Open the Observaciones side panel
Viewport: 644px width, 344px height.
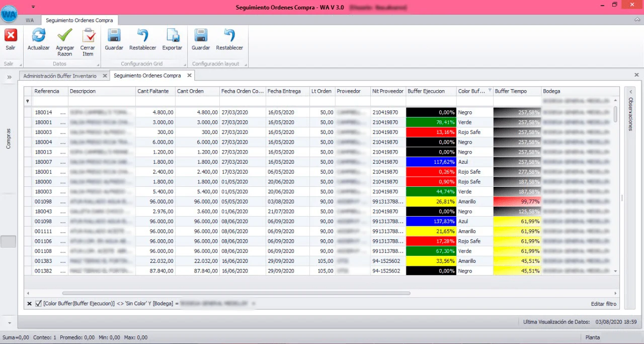click(x=629, y=114)
